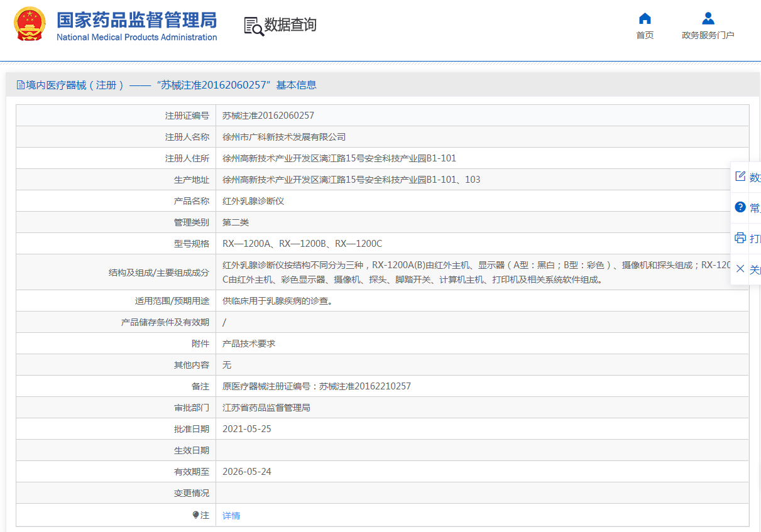This screenshot has height=532, width=761.
Task: Click the 备注 label
Action: coord(200,386)
